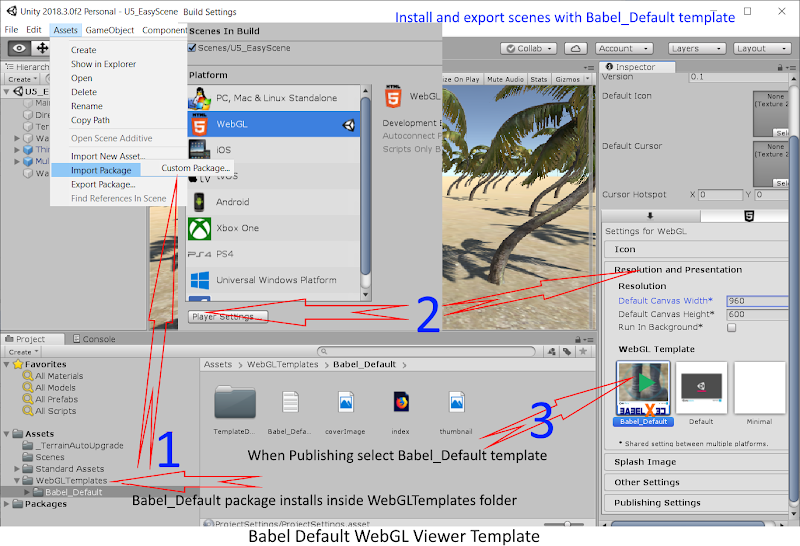Switch to WebGL settings tab in Inspector
Viewport: 800px width, 546px height.
[748, 216]
